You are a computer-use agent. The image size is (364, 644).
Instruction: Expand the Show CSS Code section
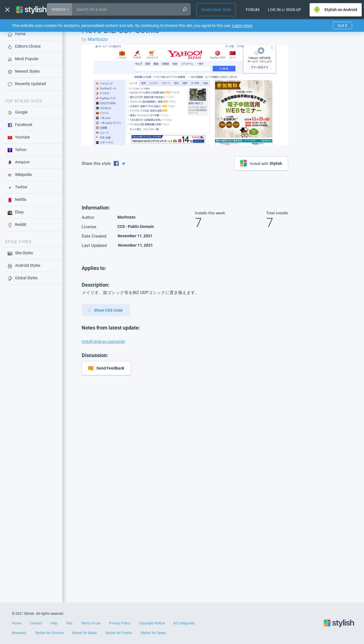click(106, 310)
